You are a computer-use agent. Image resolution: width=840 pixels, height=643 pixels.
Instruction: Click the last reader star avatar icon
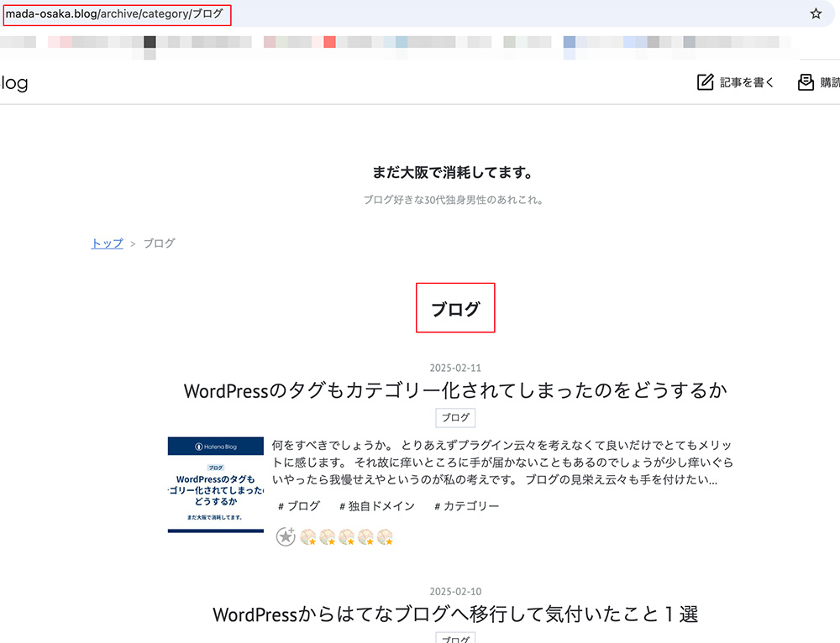point(386,536)
